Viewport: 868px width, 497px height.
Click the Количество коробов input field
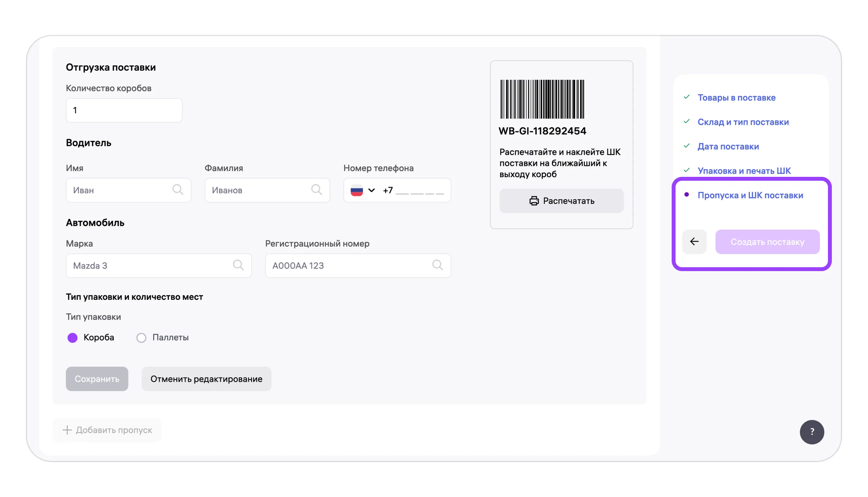(x=124, y=110)
